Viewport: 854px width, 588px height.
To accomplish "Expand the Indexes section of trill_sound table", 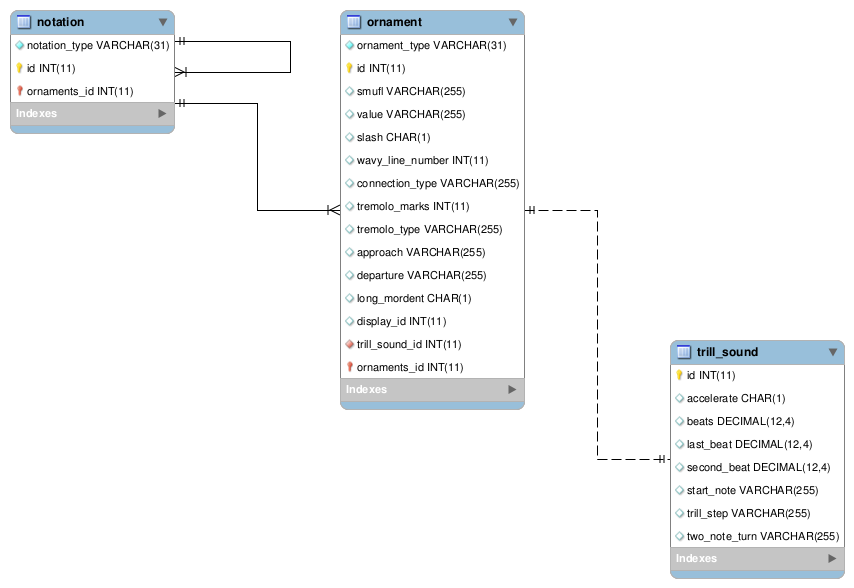I will [831, 559].
